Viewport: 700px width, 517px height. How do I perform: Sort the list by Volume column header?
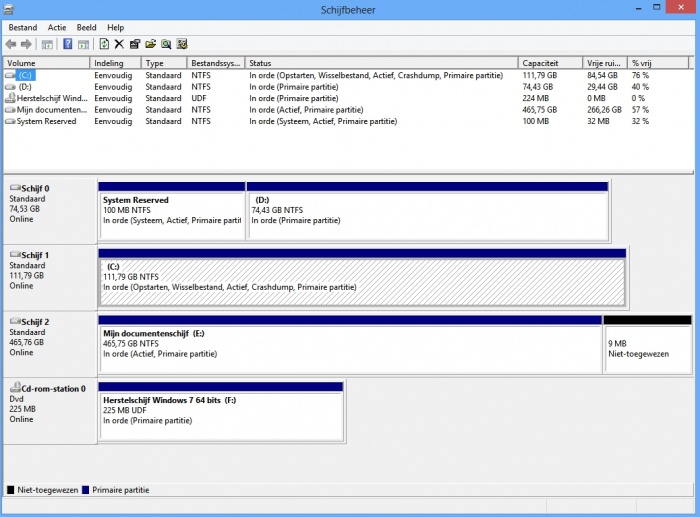tap(45, 63)
